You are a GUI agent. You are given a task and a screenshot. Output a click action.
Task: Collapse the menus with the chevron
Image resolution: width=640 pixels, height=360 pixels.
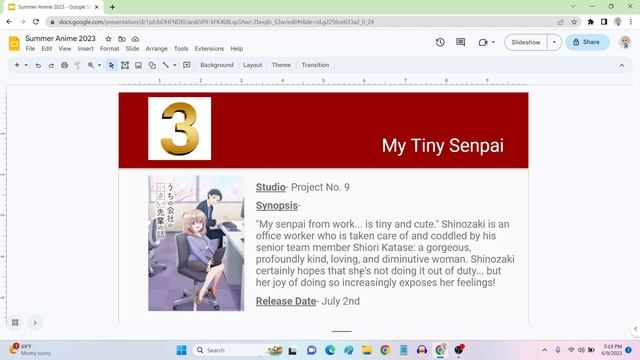point(622,65)
